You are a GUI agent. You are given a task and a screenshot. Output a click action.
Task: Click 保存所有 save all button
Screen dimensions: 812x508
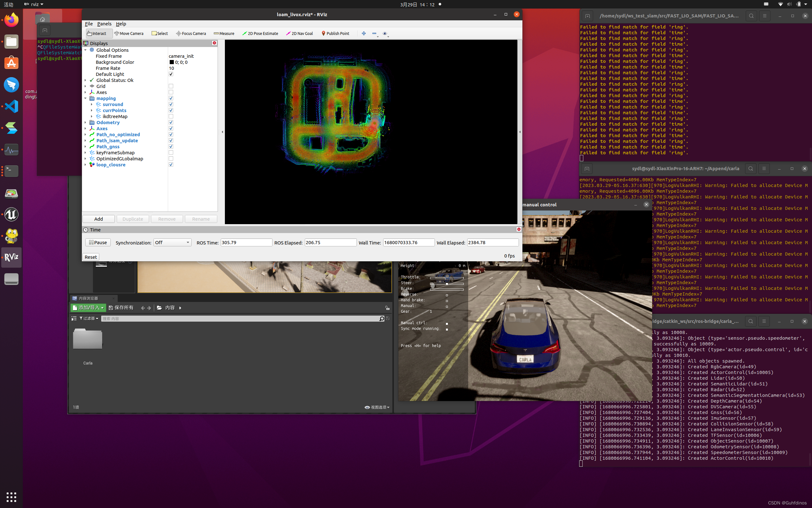pos(121,308)
